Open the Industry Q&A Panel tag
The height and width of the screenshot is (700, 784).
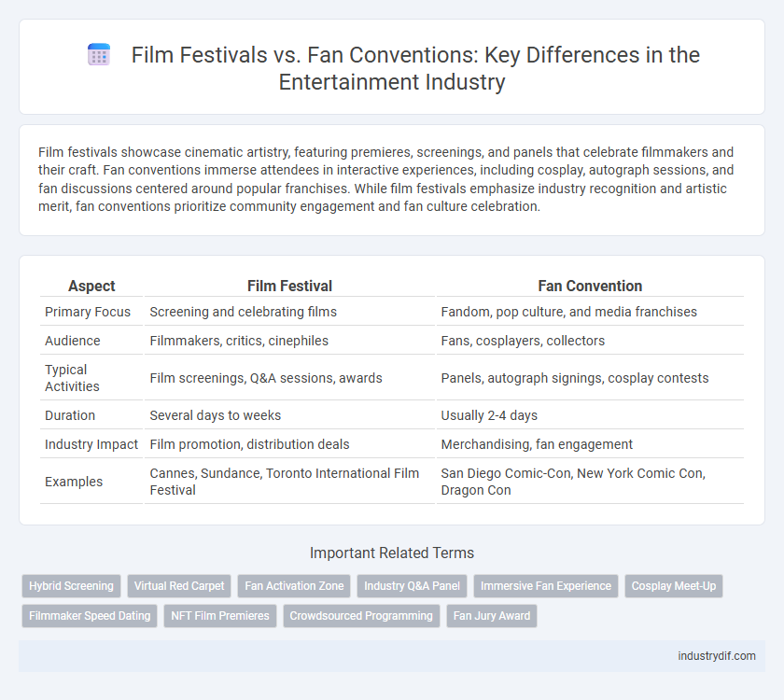coord(412,586)
